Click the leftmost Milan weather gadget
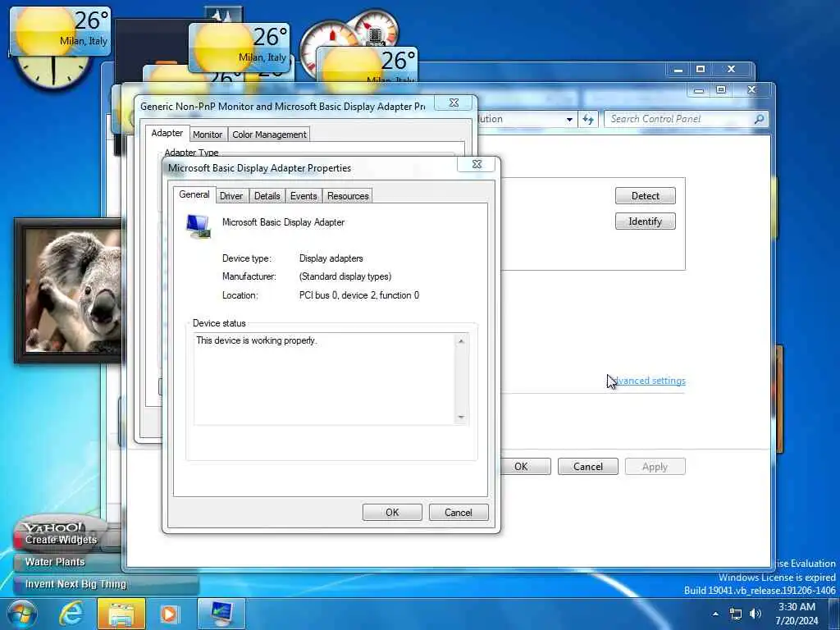Viewport: 840px width, 630px height. (60, 31)
